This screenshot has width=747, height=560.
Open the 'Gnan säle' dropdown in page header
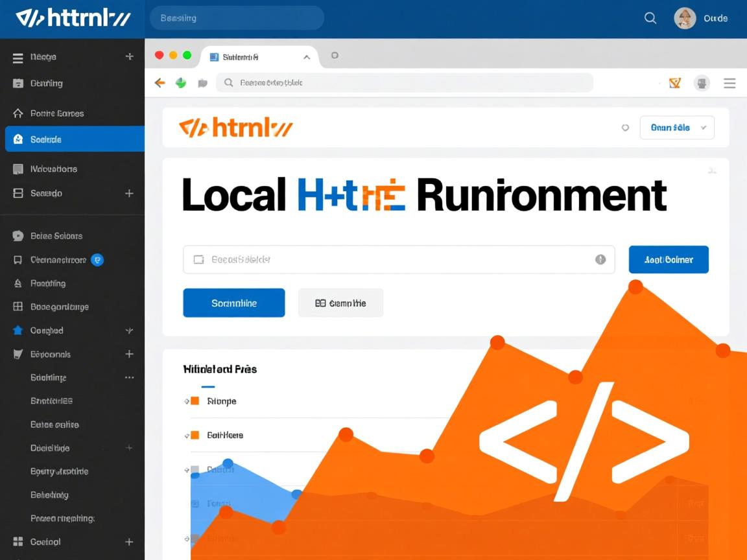676,128
